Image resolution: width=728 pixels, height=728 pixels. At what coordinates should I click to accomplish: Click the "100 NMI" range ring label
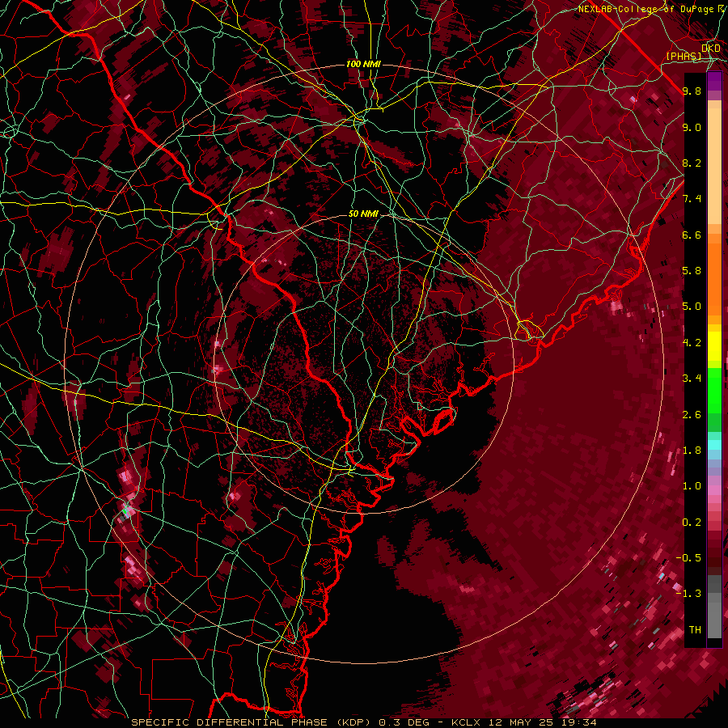click(x=363, y=64)
